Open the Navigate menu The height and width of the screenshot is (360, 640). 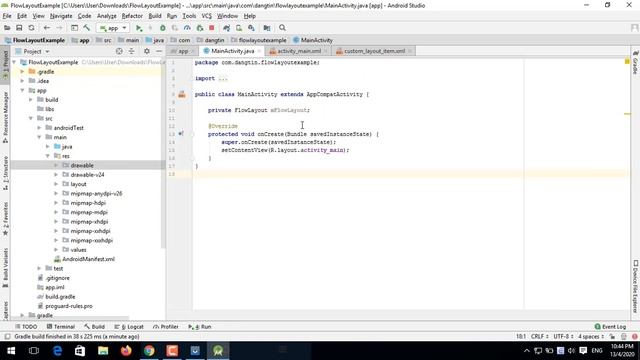coord(61,16)
